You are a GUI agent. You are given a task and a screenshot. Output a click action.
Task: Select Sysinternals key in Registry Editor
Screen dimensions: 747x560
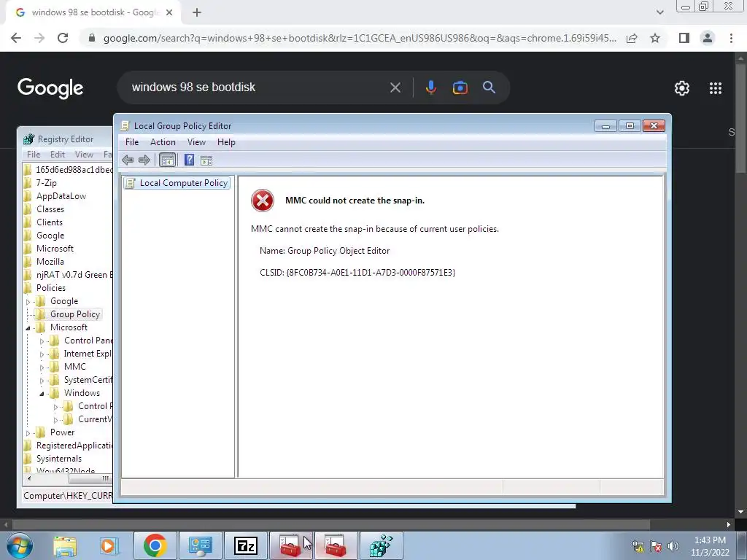click(x=59, y=459)
